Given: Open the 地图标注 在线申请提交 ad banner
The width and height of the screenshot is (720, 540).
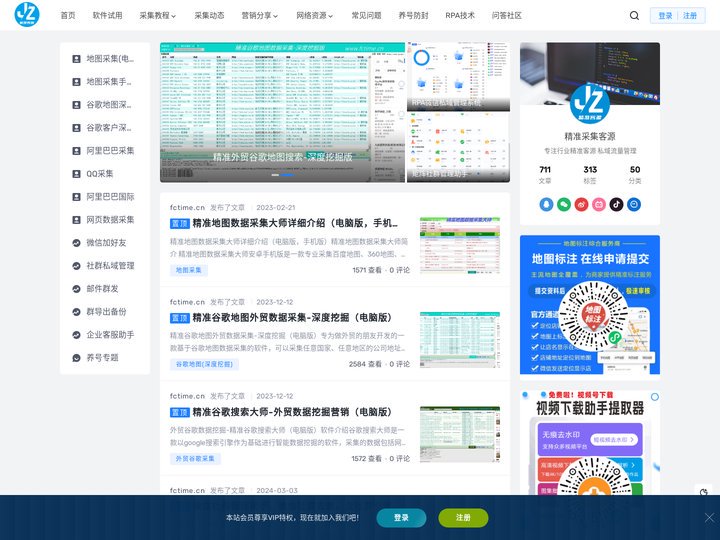Looking at the screenshot, I should [x=590, y=304].
